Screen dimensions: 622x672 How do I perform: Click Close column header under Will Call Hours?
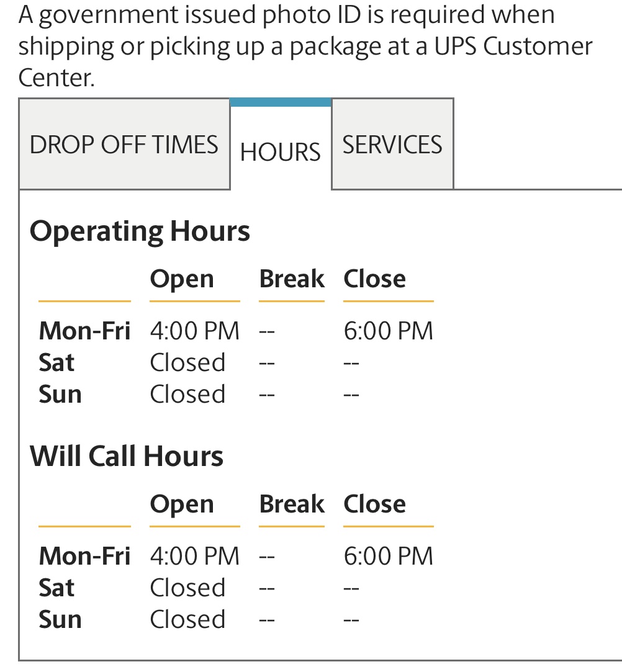tap(374, 504)
